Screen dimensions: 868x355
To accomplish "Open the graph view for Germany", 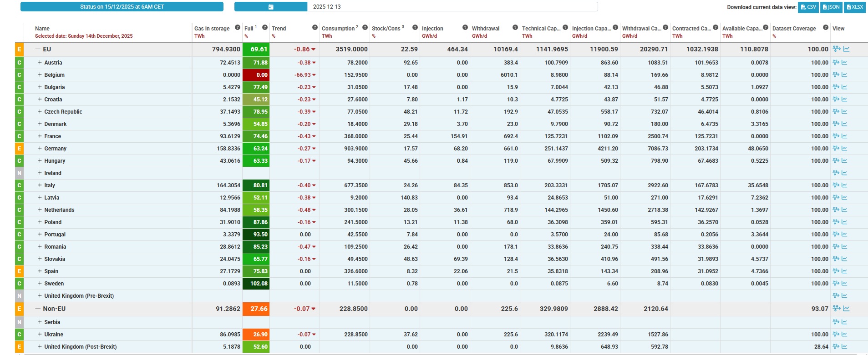I will coord(844,148).
